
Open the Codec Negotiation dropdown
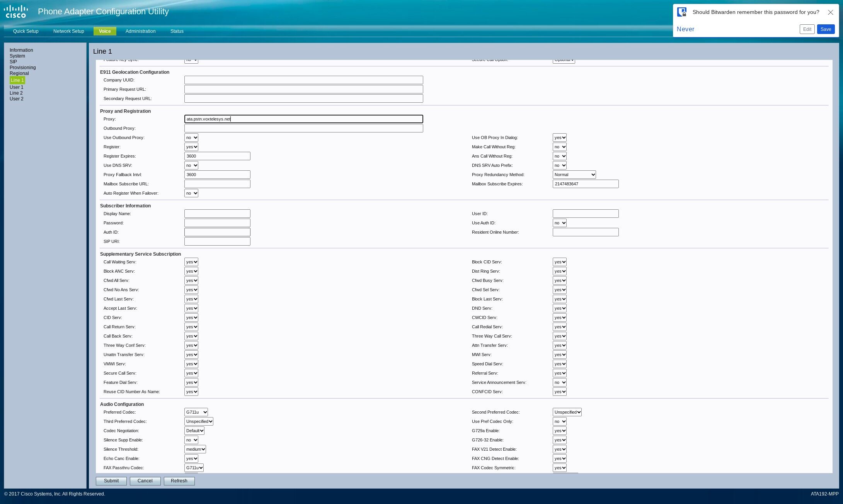tap(194, 431)
